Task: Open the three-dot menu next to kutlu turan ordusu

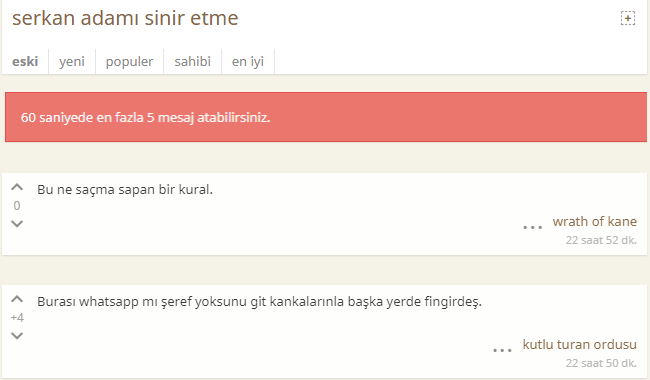Action: (502, 350)
